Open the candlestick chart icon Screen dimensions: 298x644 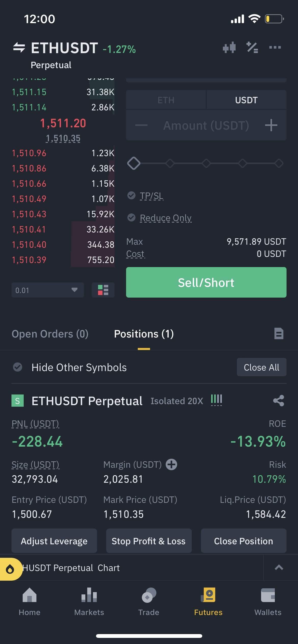[x=229, y=47]
